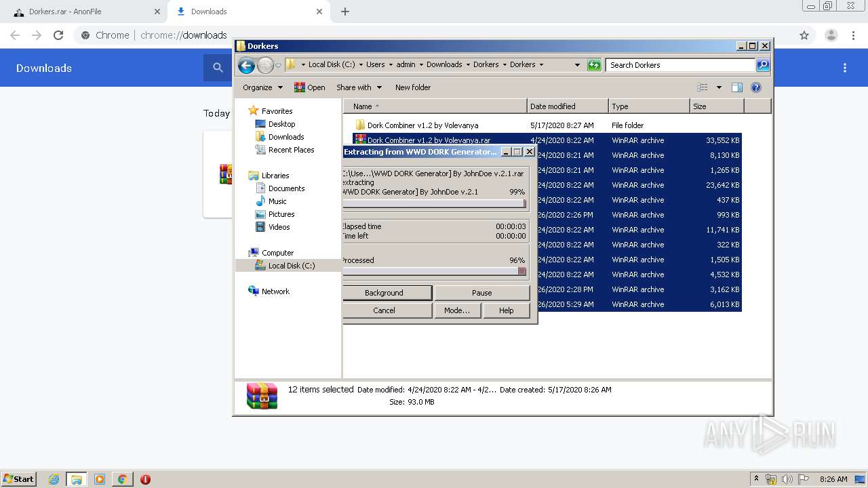Open the Share with menu

[x=359, y=87]
